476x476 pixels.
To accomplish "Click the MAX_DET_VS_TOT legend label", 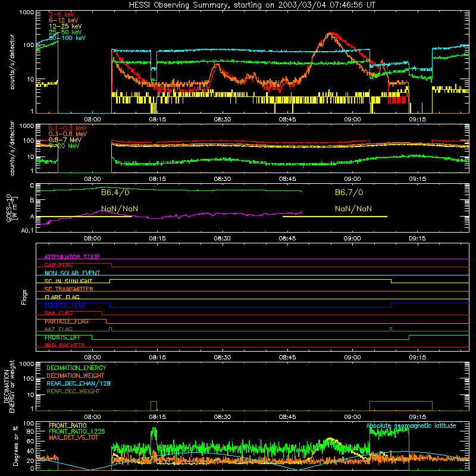I will tap(74, 437).
